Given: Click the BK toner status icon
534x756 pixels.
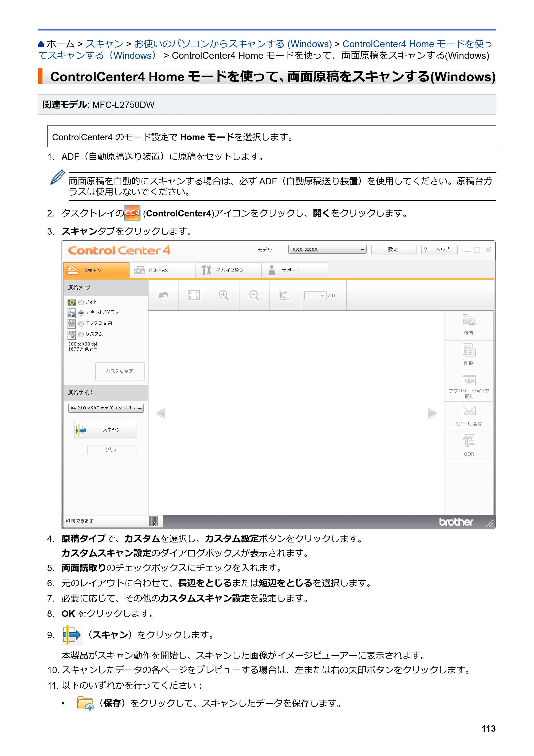Looking at the screenshot, I should (153, 521).
